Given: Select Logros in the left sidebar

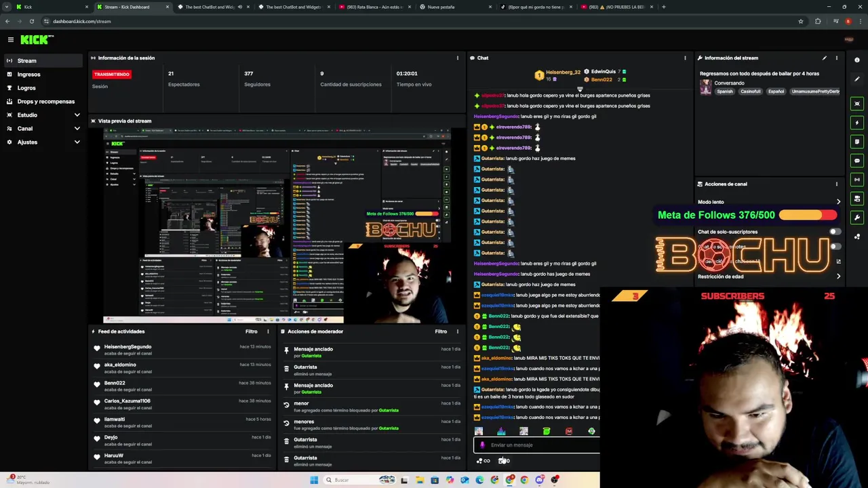Looking at the screenshot, I should [x=43, y=88].
